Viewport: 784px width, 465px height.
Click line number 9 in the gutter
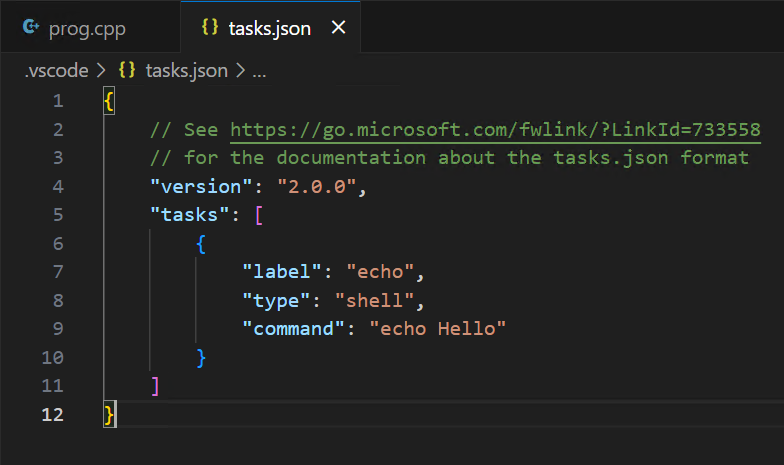pyautogui.click(x=58, y=329)
